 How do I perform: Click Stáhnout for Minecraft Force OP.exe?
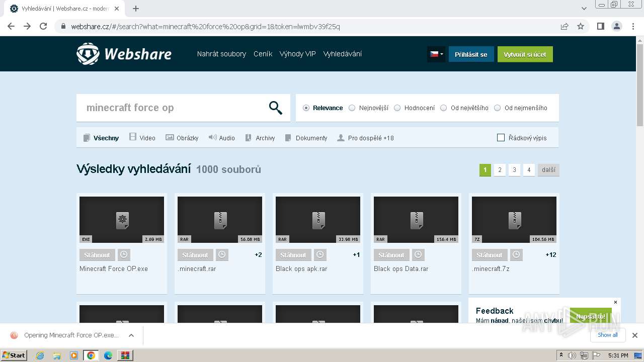pyautogui.click(x=97, y=255)
